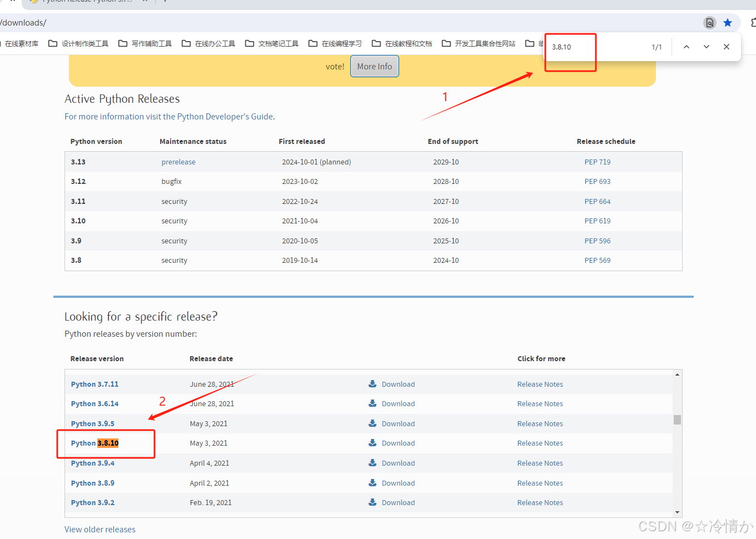This screenshot has height=539, width=756.
Task: Open Release Notes for Python 3.9.2
Action: (540, 503)
